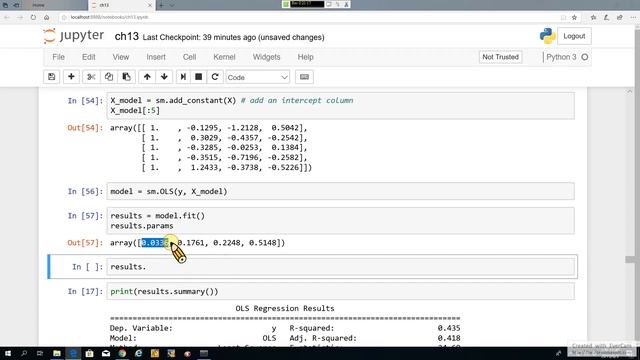Click the 0.5148 value in params output

click(x=262, y=243)
